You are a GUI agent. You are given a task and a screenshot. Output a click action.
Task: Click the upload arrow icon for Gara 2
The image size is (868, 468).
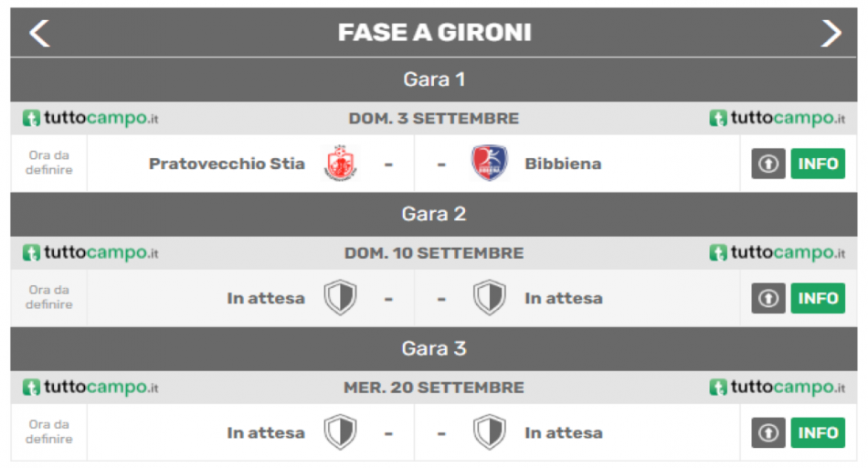[x=768, y=299]
